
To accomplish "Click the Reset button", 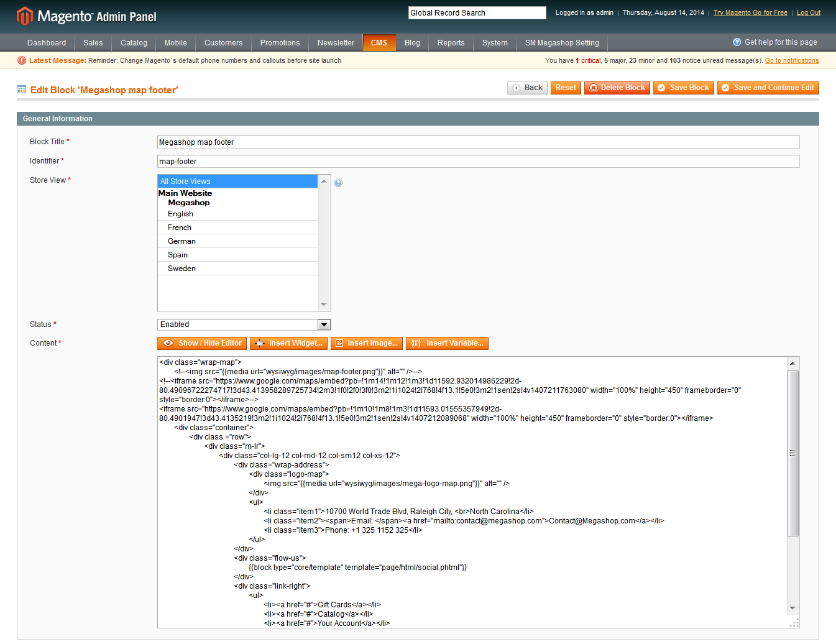I will tap(566, 88).
